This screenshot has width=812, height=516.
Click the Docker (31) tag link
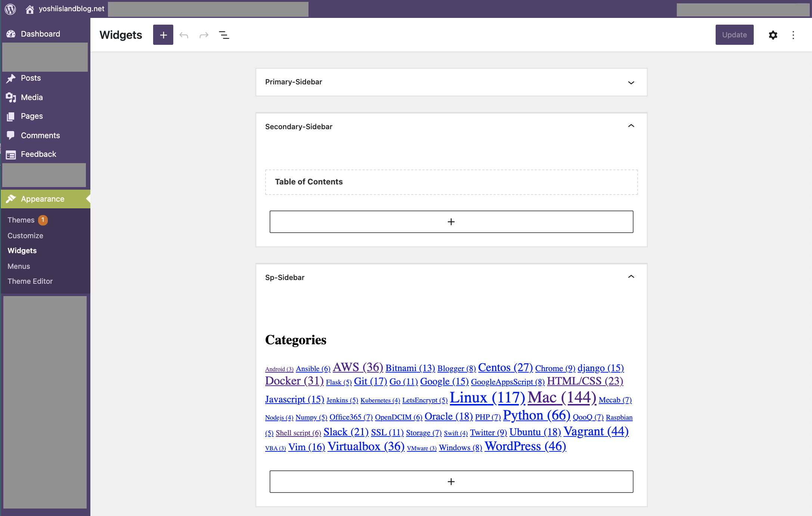(294, 381)
